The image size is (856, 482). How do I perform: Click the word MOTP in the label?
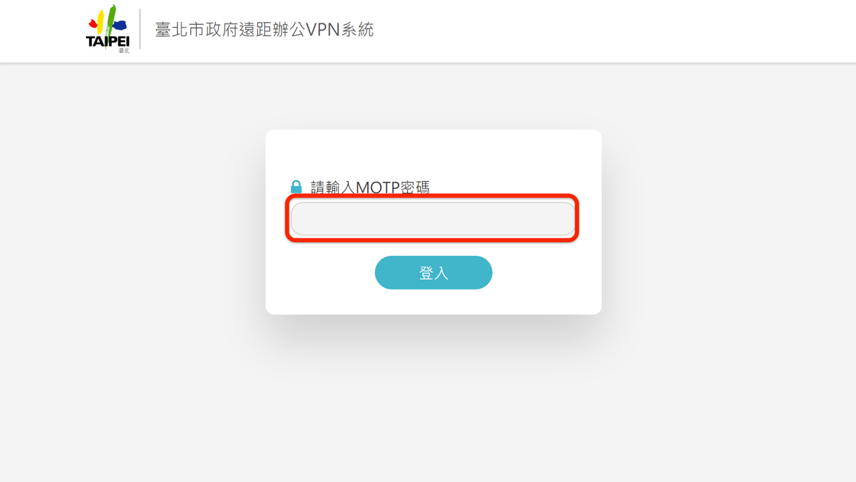[x=378, y=187]
